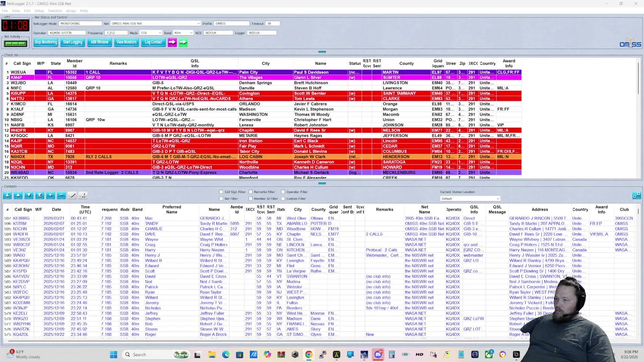Click the move-up arrow icon in Contacts toolbar
This screenshot has height=362, width=644.
click(x=18, y=196)
